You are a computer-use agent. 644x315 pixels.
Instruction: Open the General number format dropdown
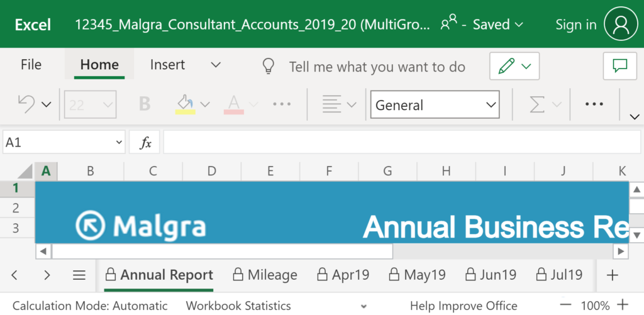pyautogui.click(x=435, y=105)
